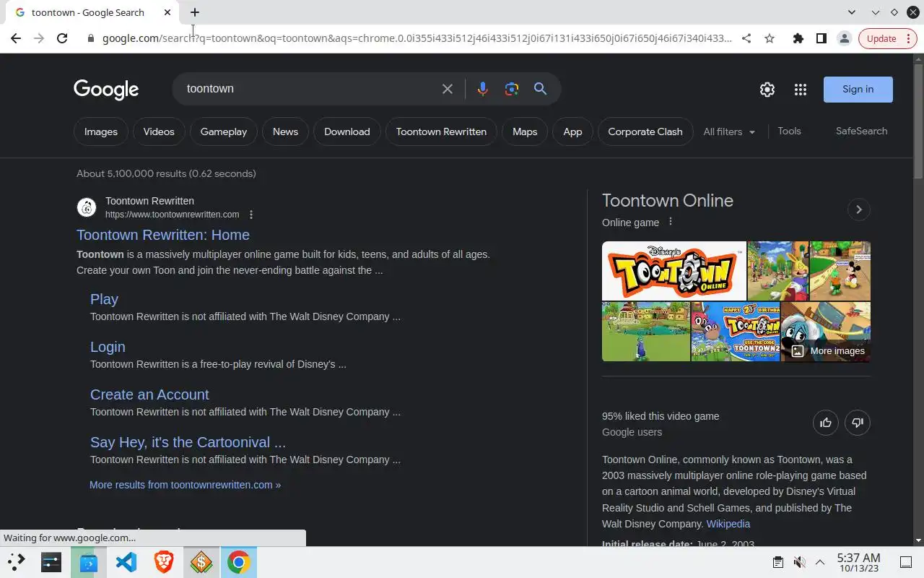The height and width of the screenshot is (578, 924).
Task: Reload the current page
Action: pyautogui.click(x=62, y=38)
